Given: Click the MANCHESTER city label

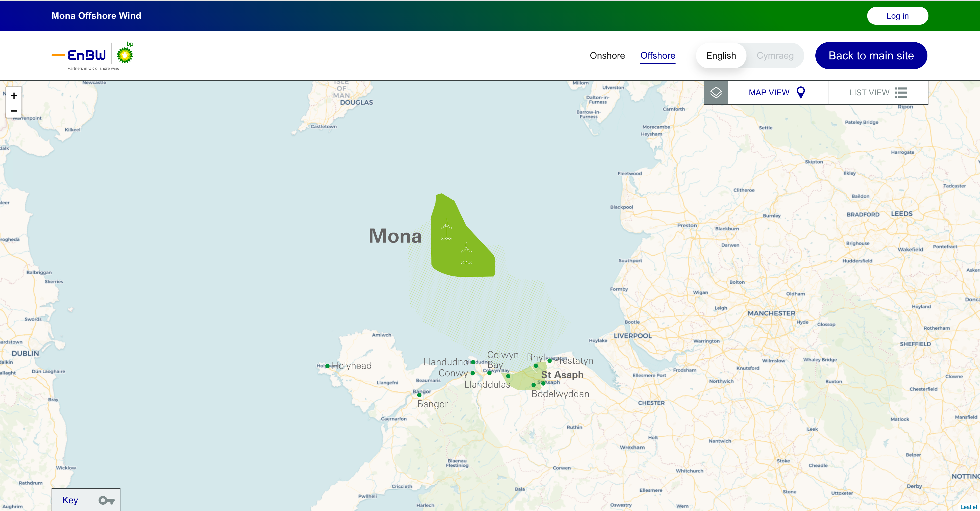Looking at the screenshot, I should [x=771, y=313].
